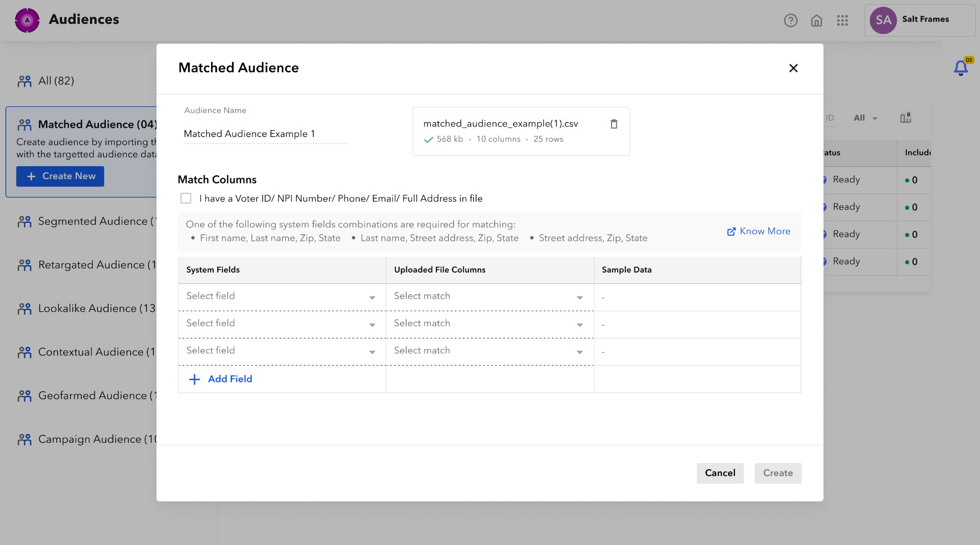Screen dimensions: 980x545
Task: Expand the first Select field dropdown
Action: tap(281, 296)
